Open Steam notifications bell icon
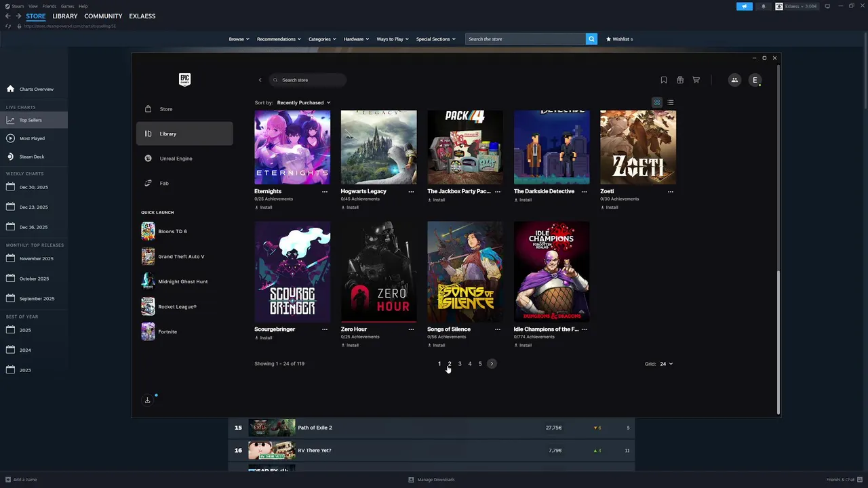 click(x=763, y=6)
